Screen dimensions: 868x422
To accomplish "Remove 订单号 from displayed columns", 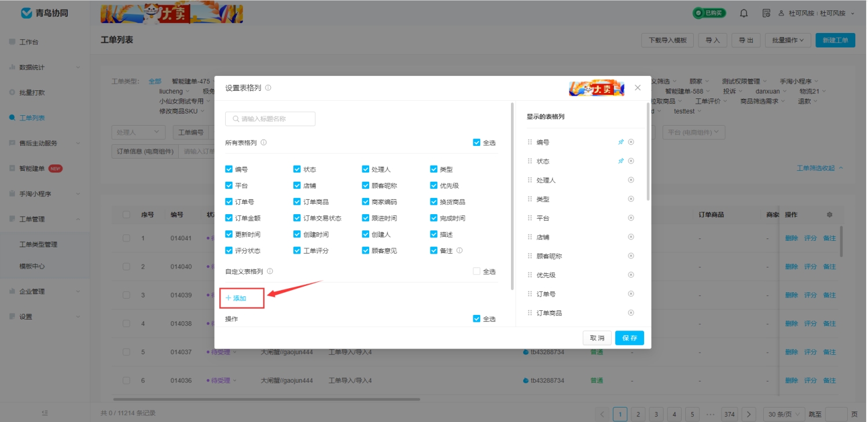I will point(631,293).
